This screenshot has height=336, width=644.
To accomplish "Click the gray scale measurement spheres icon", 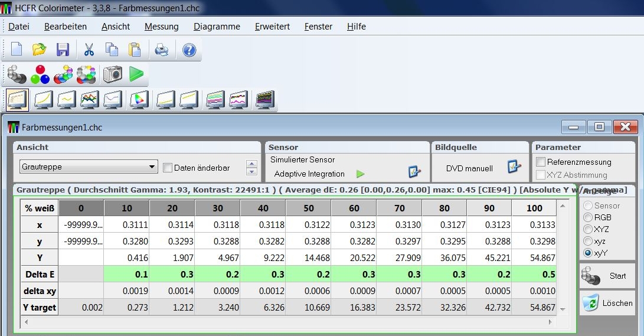I will pos(17,74).
